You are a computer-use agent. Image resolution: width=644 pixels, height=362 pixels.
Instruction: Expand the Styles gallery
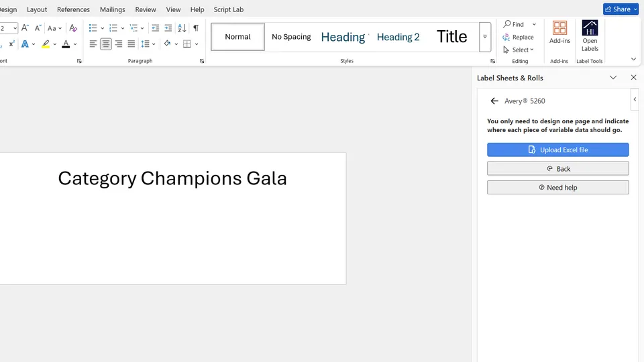click(x=485, y=37)
